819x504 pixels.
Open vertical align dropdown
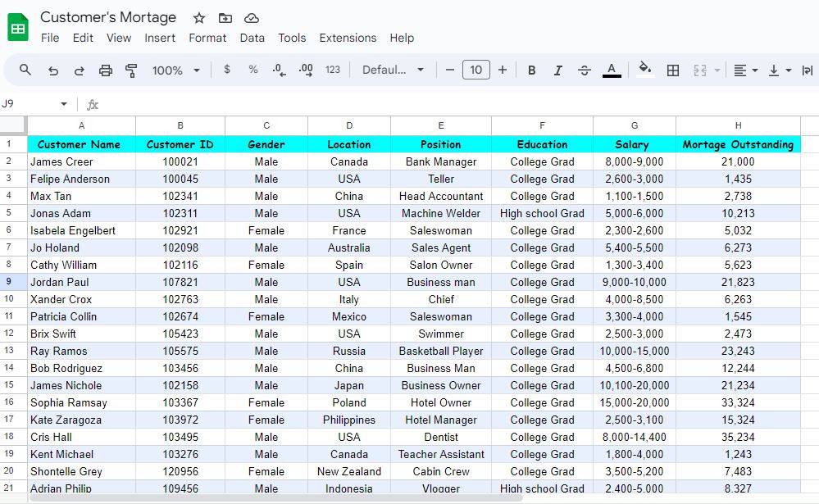click(780, 70)
